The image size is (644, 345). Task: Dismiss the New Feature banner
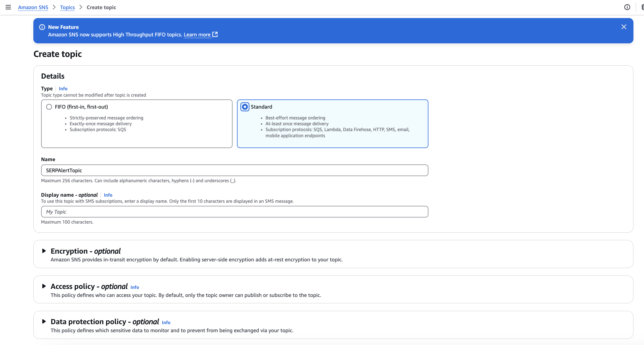[624, 27]
